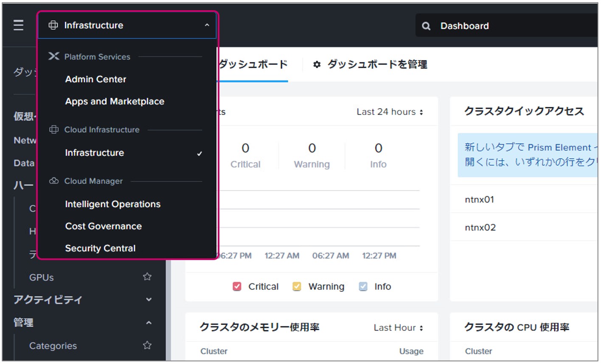Click the Platform Services X logo icon

[x=54, y=56]
